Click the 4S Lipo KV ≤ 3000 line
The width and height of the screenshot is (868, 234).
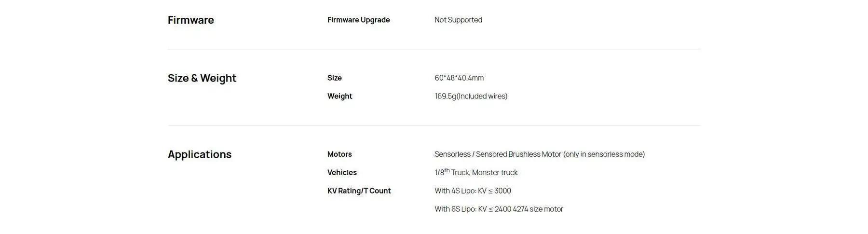473,191
